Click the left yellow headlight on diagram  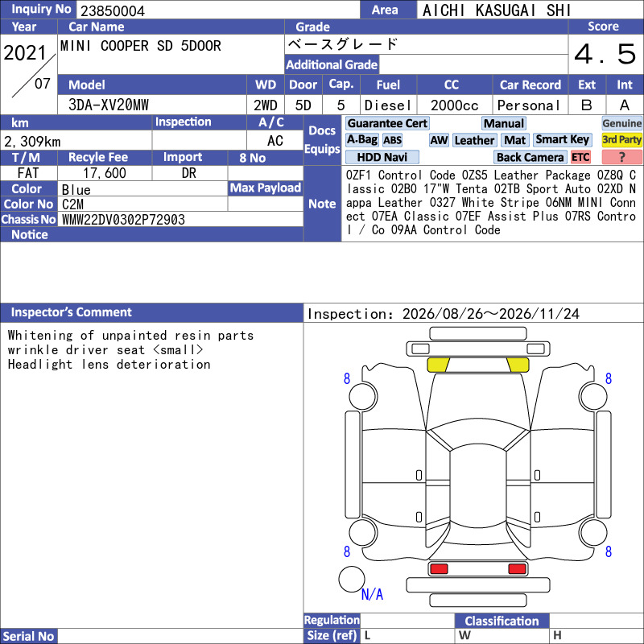(x=438, y=365)
